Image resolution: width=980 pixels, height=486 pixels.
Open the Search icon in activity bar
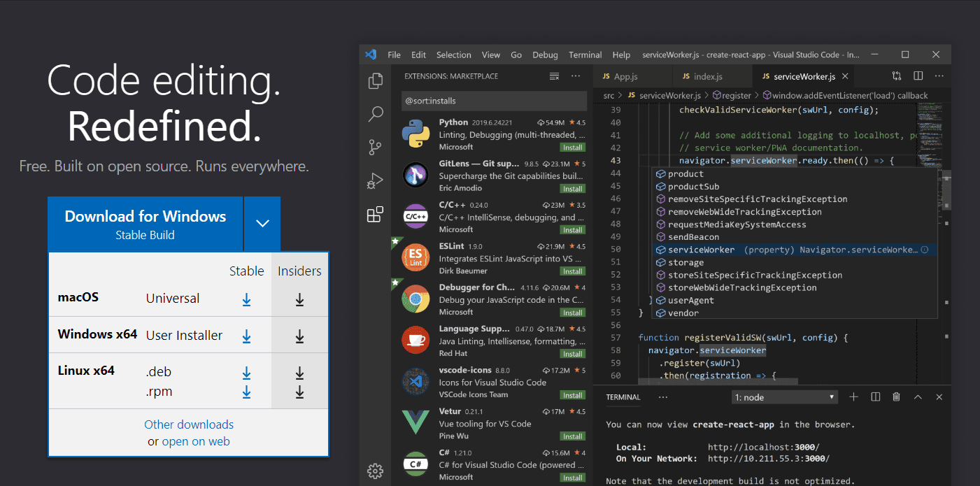[376, 114]
